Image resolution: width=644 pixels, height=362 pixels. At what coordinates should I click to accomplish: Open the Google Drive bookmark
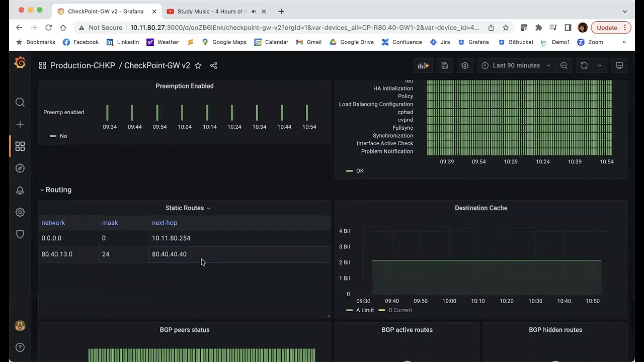pos(352,42)
